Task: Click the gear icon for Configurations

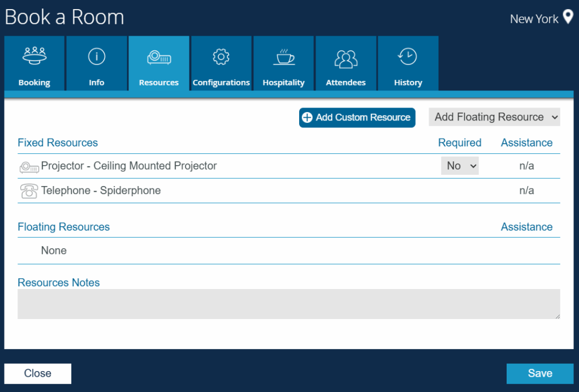Action: coord(221,56)
